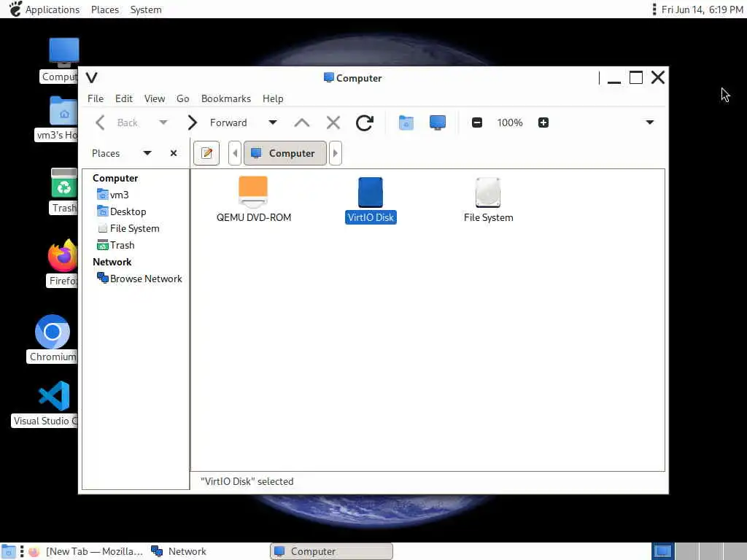
Task: Open the Go menu
Action: click(x=182, y=98)
